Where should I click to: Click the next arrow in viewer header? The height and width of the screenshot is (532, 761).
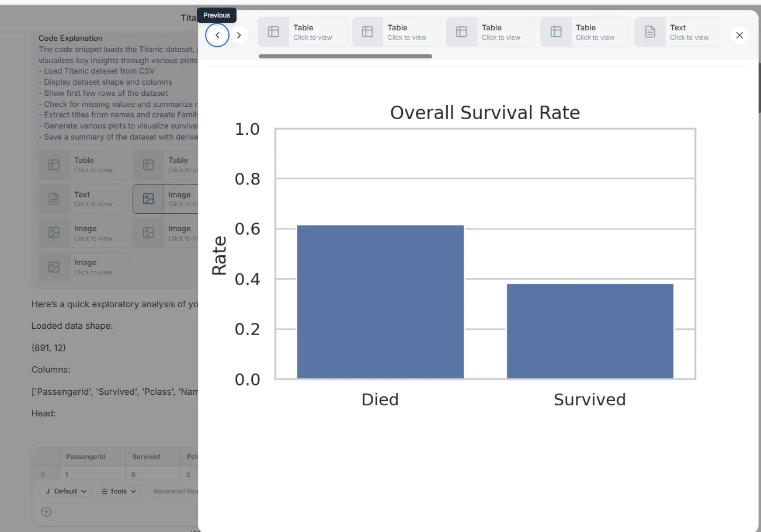click(x=238, y=35)
